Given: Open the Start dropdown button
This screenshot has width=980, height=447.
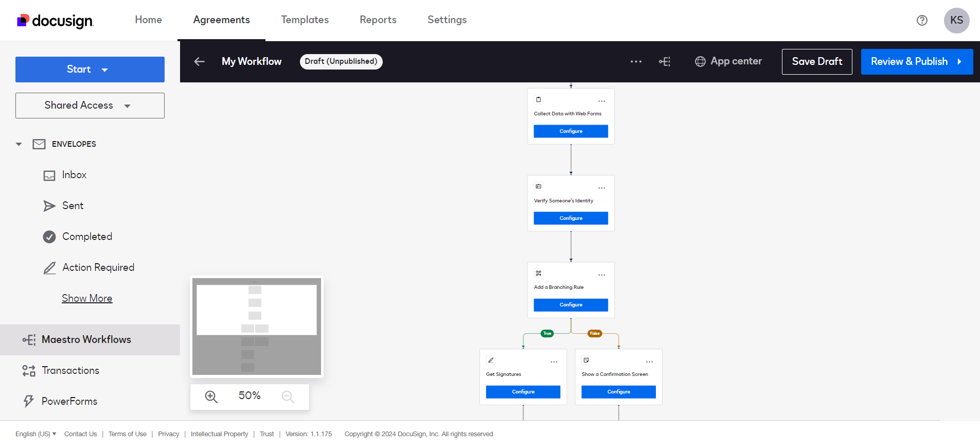Looking at the screenshot, I should (x=90, y=70).
